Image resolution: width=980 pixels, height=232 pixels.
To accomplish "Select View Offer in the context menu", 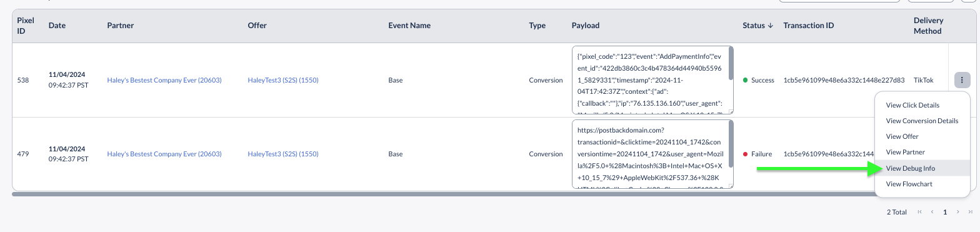I will 902,136.
